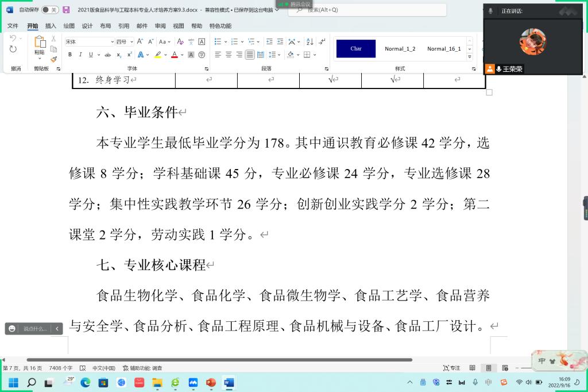Open the Change Case (Aa) dropdown
This screenshot has width=588, height=392.
tap(165, 41)
